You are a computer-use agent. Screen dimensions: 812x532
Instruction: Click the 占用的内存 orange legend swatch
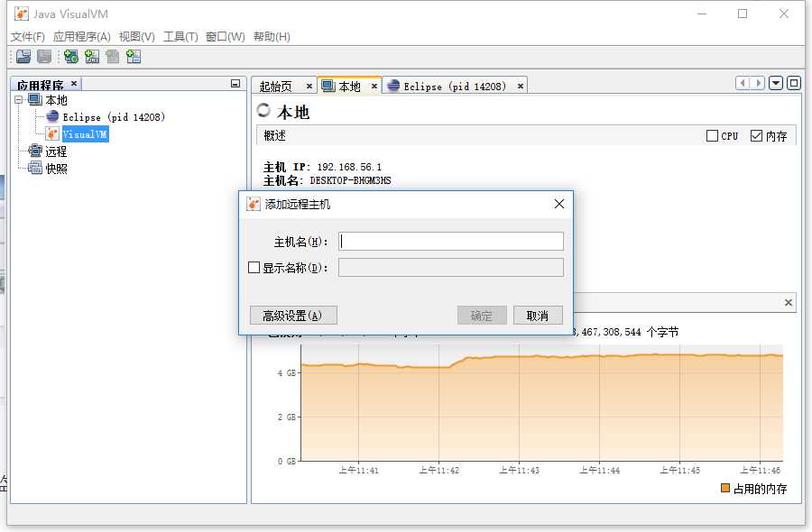[x=725, y=488]
